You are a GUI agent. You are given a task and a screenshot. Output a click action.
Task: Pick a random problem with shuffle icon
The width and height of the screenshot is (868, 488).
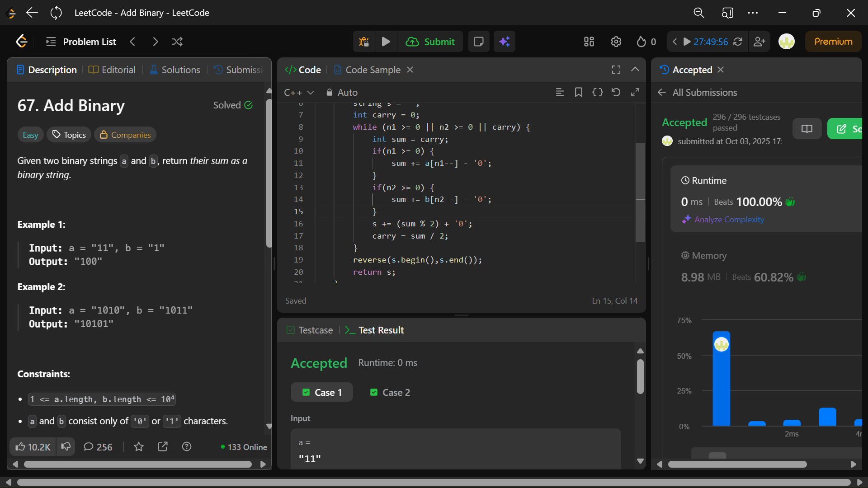point(177,42)
